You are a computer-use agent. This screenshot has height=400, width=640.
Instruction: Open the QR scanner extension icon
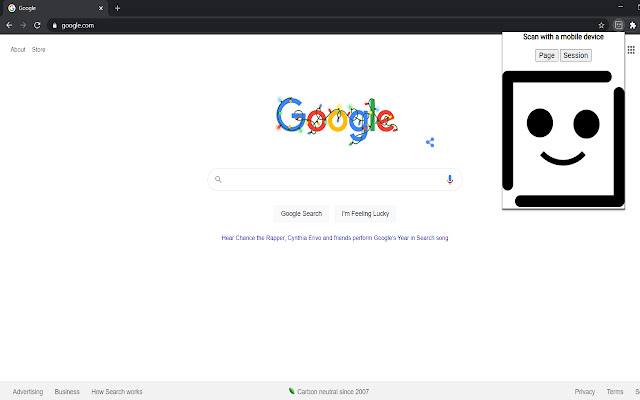[x=619, y=25]
